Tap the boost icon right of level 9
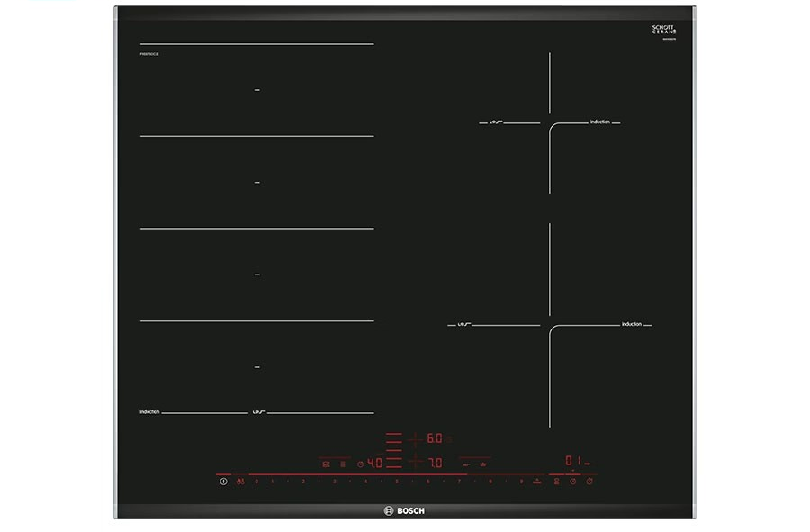Viewport: 810px width, 532px height. point(536,482)
